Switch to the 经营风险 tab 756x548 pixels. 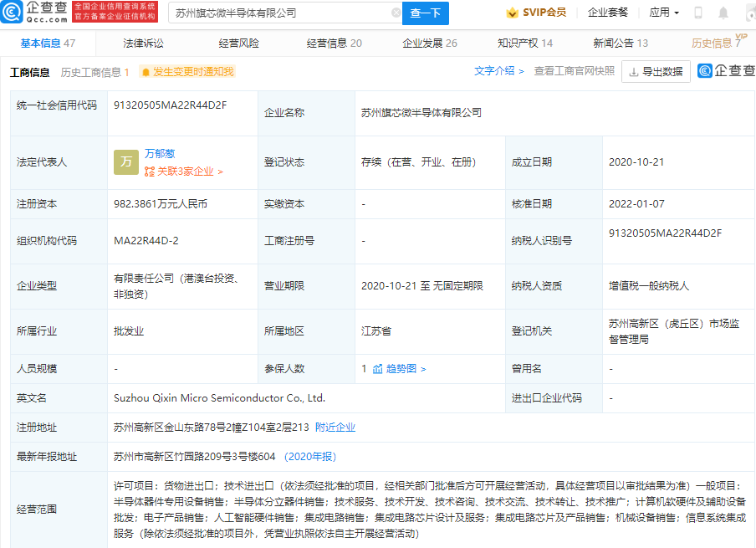point(238,44)
